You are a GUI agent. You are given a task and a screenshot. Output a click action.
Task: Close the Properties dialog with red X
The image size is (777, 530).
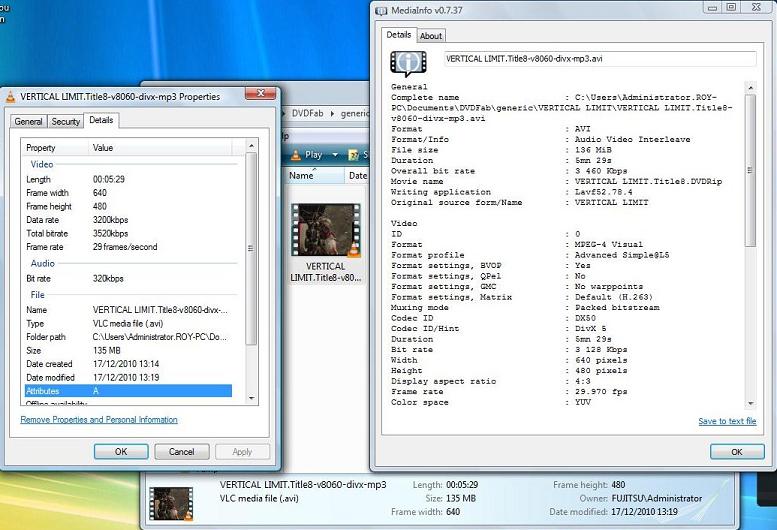click(260, 93)
